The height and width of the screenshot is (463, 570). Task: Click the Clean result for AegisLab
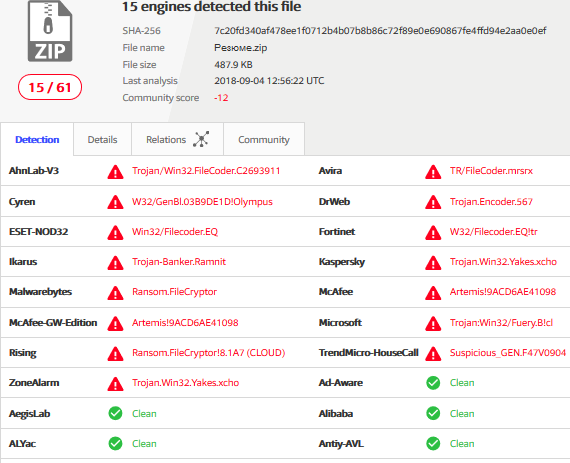click(x=144, y=414)
